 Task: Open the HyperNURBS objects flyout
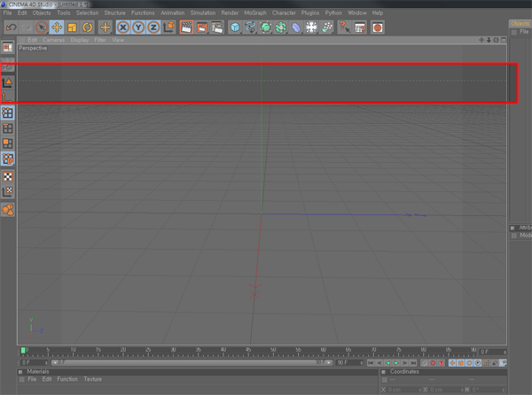pyautogui.click(x=266, y=27)
